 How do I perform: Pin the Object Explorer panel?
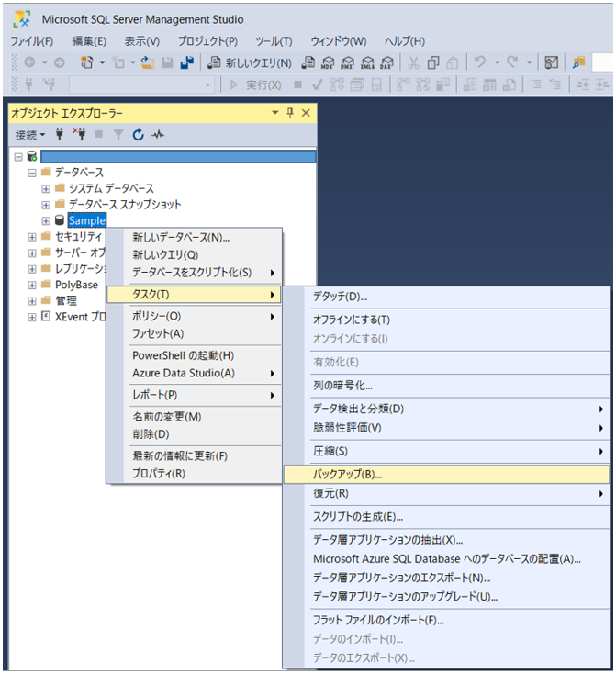(x=290, y=113)
